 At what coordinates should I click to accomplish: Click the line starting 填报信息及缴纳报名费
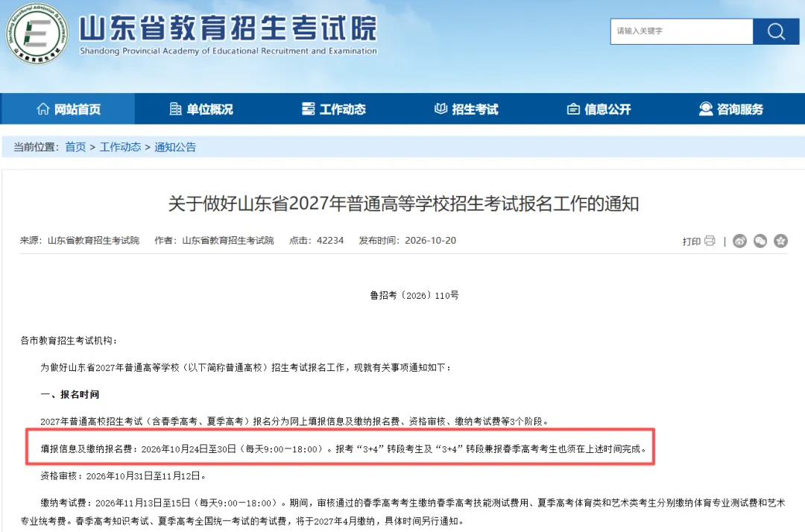(343, 449)
